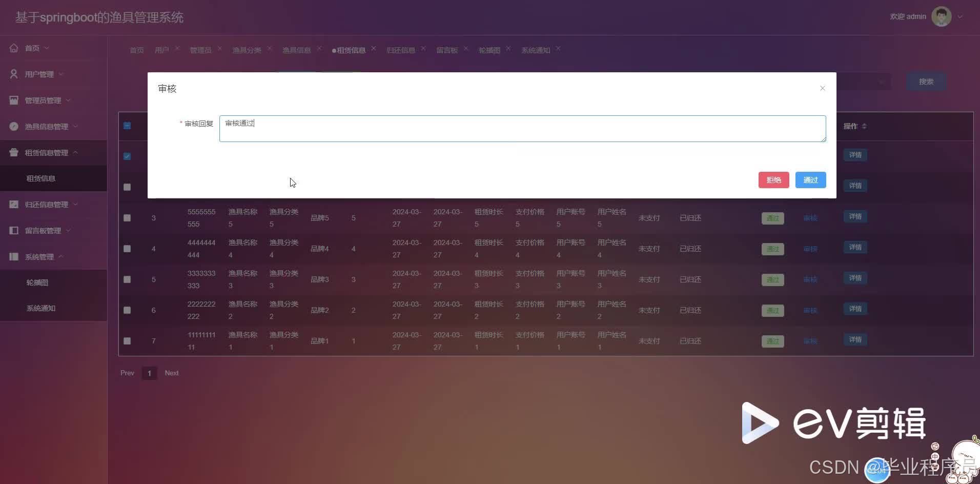
Task: Switch to the 首页 tab
Action: point(137,50)
